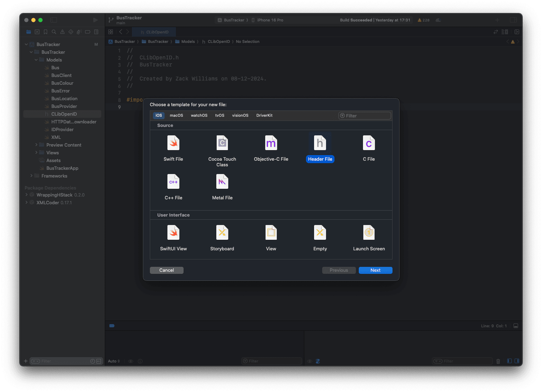Expand the Preview Content group
Viewport: 542px width, 392px height.
coord(36,145)
